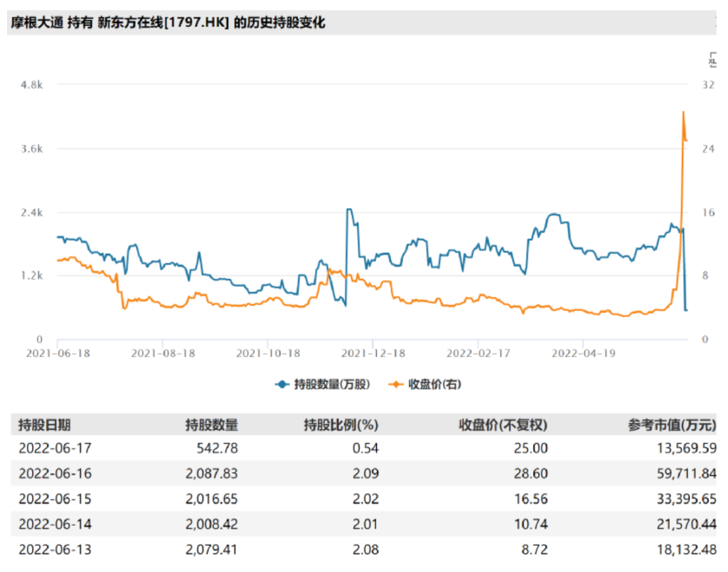The height and width of the screenshot is (572, 728).
Task: Click the market value 18,132.48
Action: (x=687, y=550)
